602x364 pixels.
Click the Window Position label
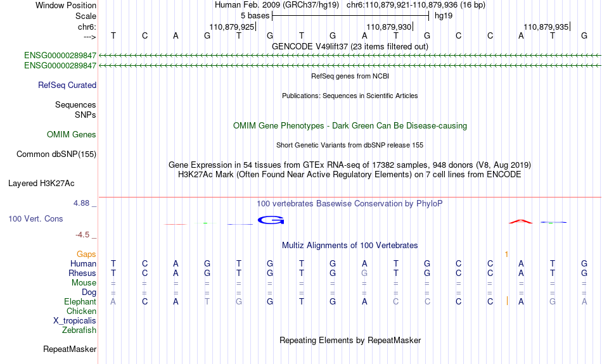pos(66,5)
